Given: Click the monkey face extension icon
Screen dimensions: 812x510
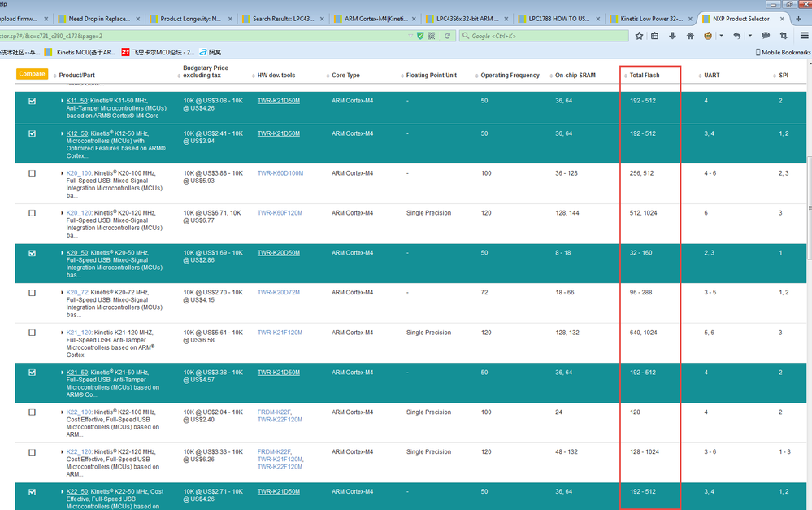Looking at the screenshot, I should (708, 36).
